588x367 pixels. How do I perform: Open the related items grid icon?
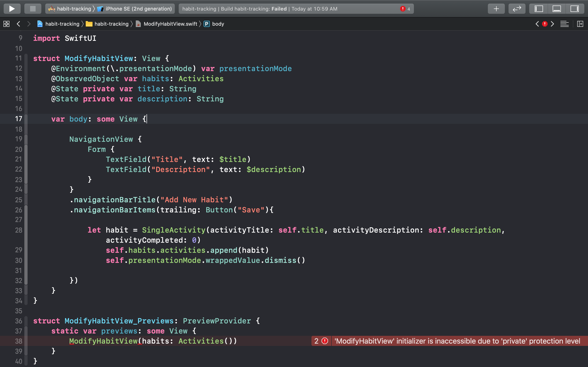(6, 24)
